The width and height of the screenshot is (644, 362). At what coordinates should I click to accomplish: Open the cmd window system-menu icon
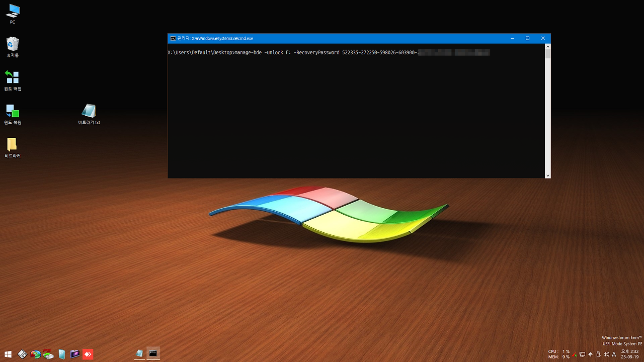(x=173, y=38)
